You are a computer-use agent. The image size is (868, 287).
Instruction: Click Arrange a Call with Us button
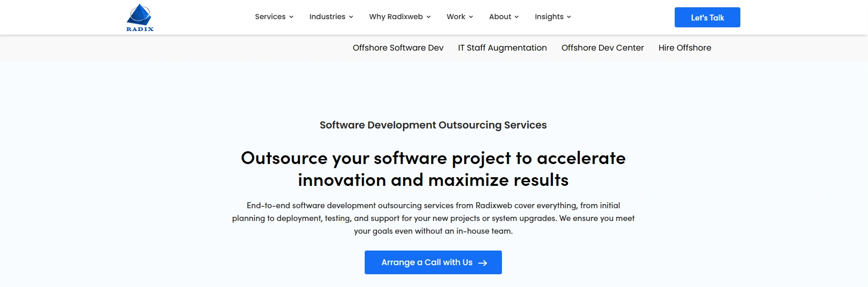coord(433,262)
